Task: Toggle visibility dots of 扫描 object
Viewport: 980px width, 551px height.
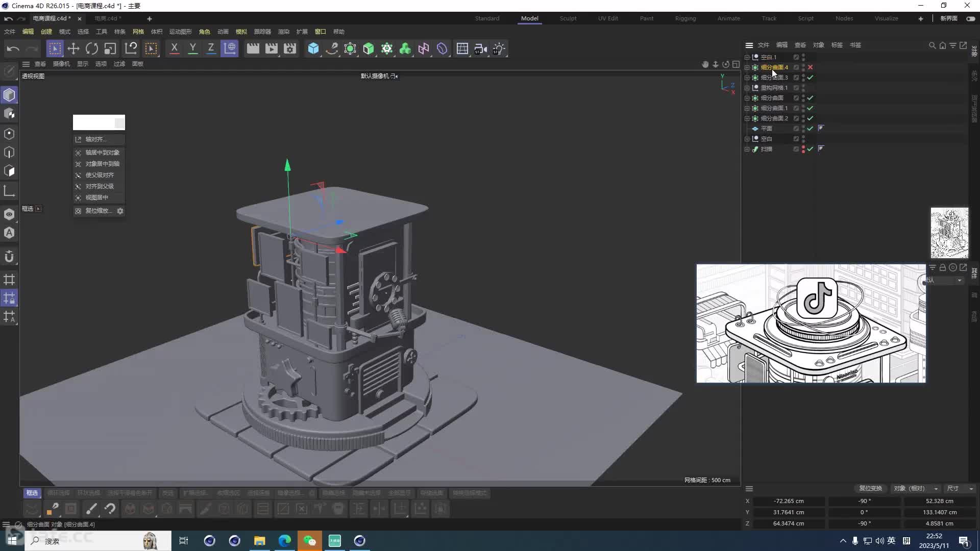Action: pyautogui.click(x=803, y=149)
